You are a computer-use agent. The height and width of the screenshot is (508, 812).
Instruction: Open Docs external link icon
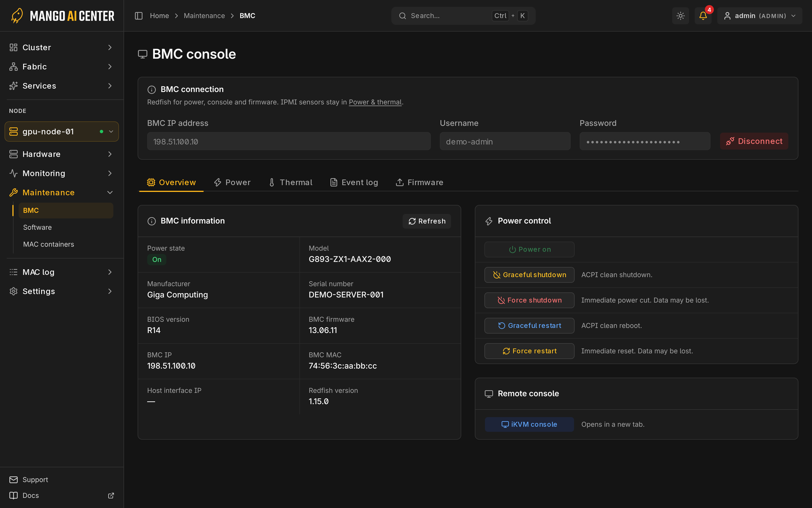(111, 495)
